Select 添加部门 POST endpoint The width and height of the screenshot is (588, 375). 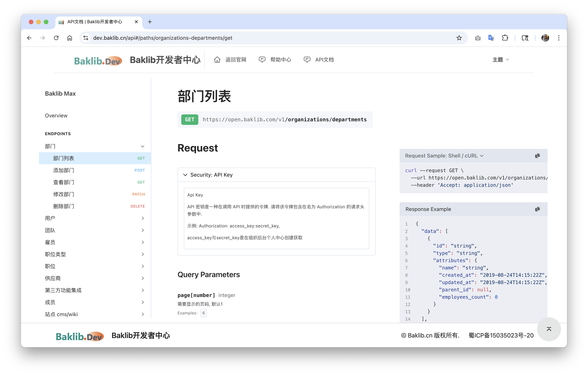point(95,170)
